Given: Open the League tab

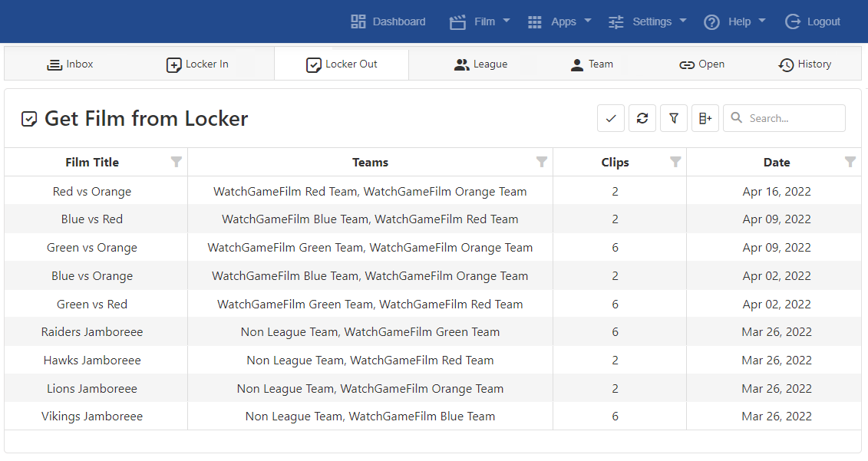Looking at the screenshot, I should (480, 64).
